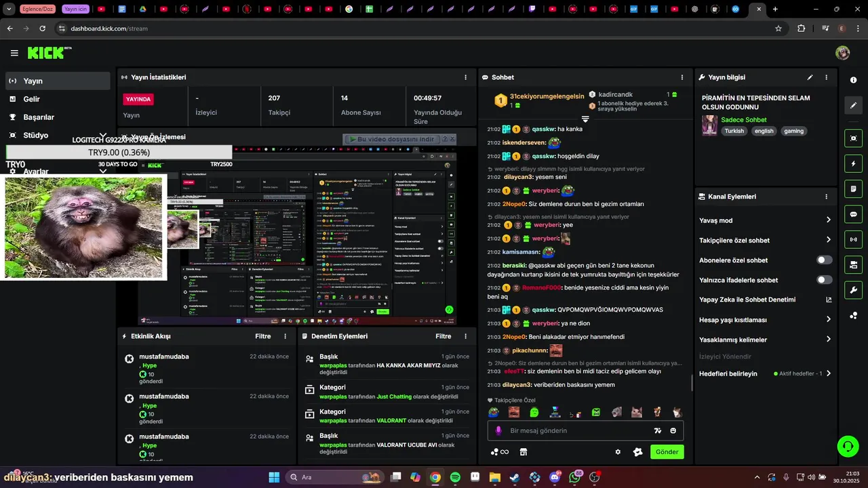
Task: Click Filtre in Etkinlik Akışı panel
Action: point(263,336)
